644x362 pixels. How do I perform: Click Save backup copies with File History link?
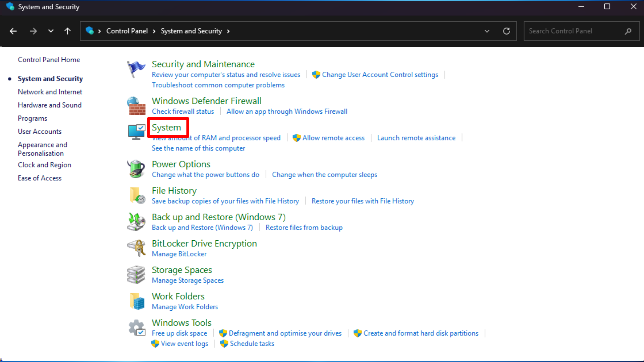225,201
